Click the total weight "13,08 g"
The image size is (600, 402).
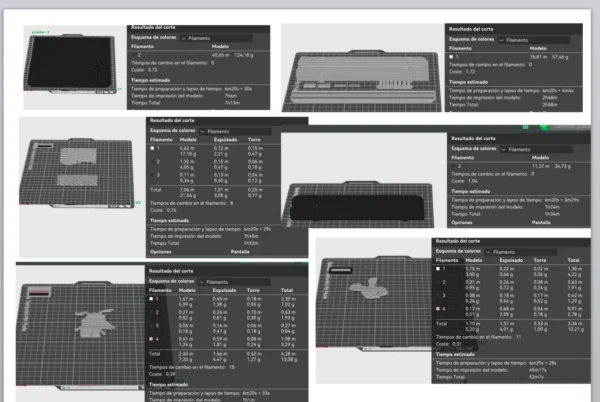(x=289, y=360)
